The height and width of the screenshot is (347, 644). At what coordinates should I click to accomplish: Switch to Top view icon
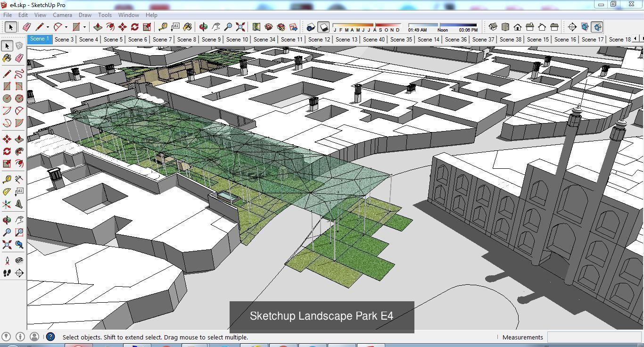coord(505,27)
